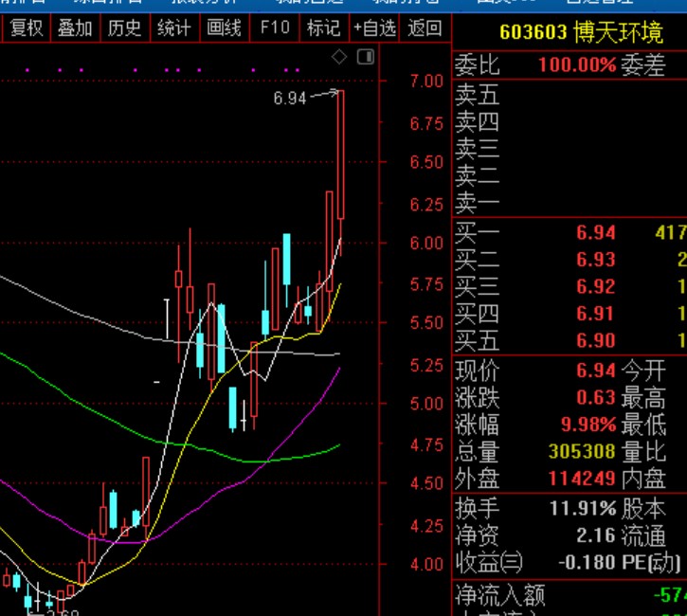
Task: Click the 6.94 high price label on the chart
Action: coord(290,99)
